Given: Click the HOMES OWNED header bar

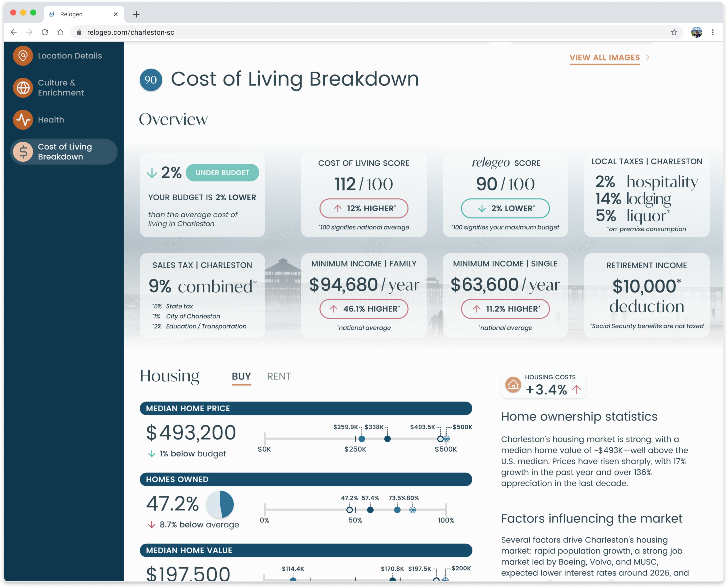Looking at the screenshot, I should pyautogui.click(x=306, y=479).
